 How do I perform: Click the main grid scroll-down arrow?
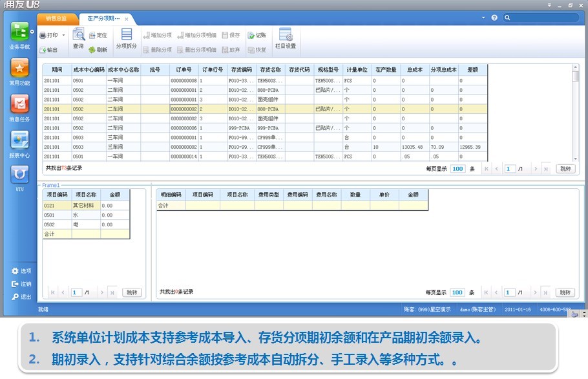click(x=575, y=158)
